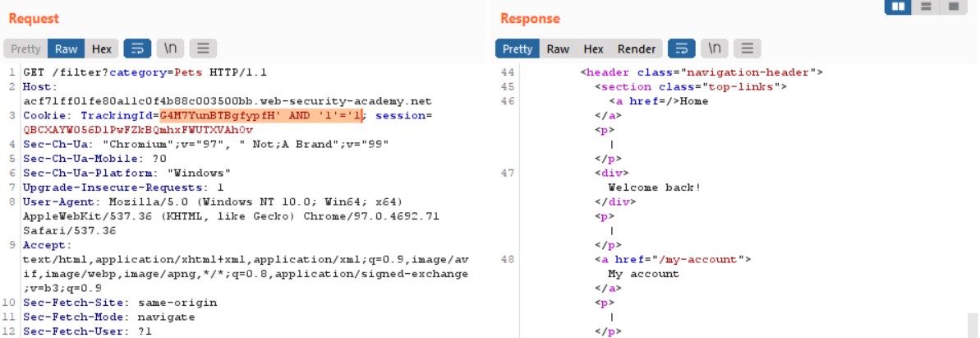Open the Response Render tab
The width and height of the screenshot is (980, 338).
(x=637, y=49)
